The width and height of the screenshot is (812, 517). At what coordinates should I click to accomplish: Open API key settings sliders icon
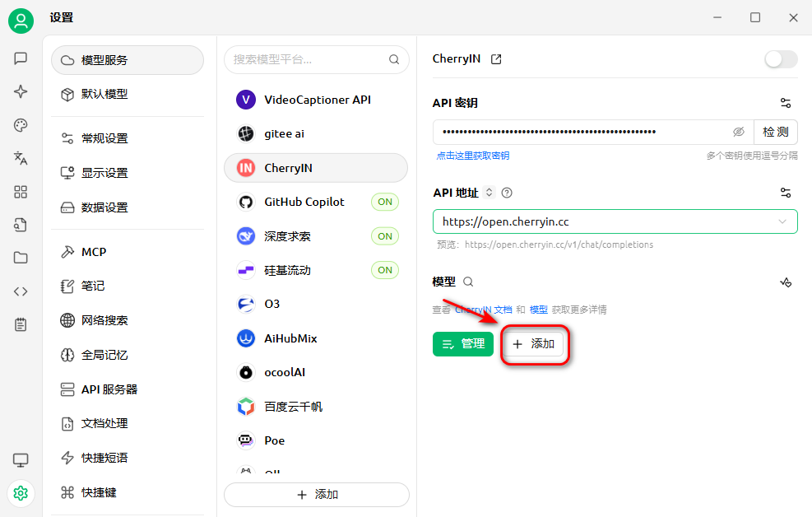(x=786, y=103)
